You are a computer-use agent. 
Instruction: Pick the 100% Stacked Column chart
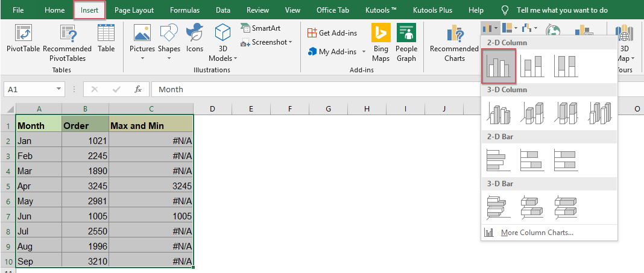(x=567, y=66)
